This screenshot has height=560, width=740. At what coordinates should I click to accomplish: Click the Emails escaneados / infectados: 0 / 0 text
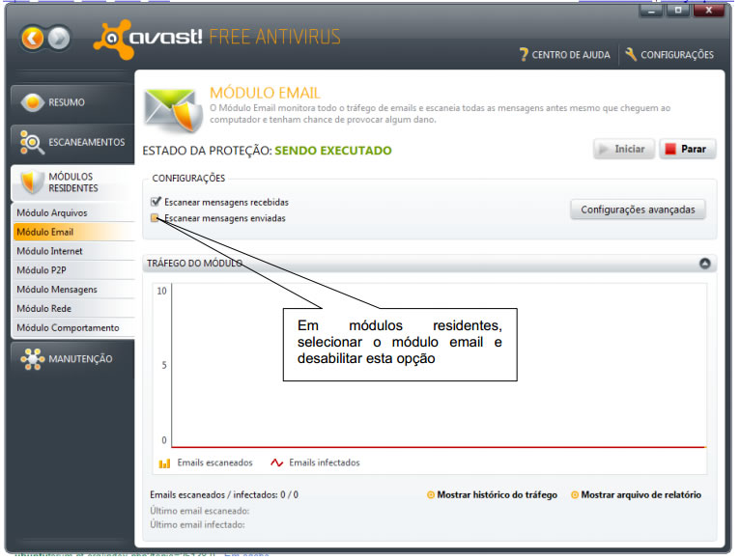coord(224,495)
